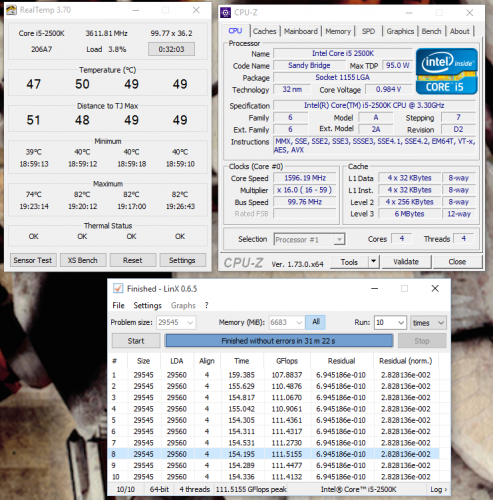Click Reset in RealTemp
The width and height of the screenshot is (493, 500).
pyautogui.click(x=133, y=260)
